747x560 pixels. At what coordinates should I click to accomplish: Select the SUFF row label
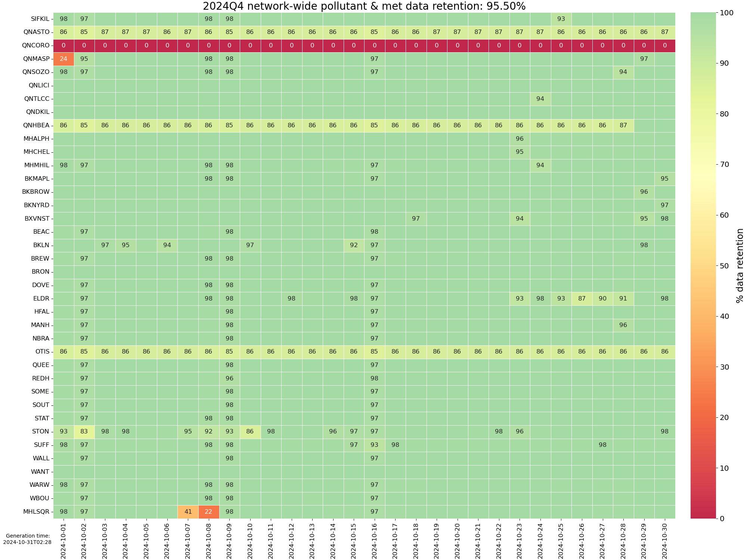[x=41, y=445]
